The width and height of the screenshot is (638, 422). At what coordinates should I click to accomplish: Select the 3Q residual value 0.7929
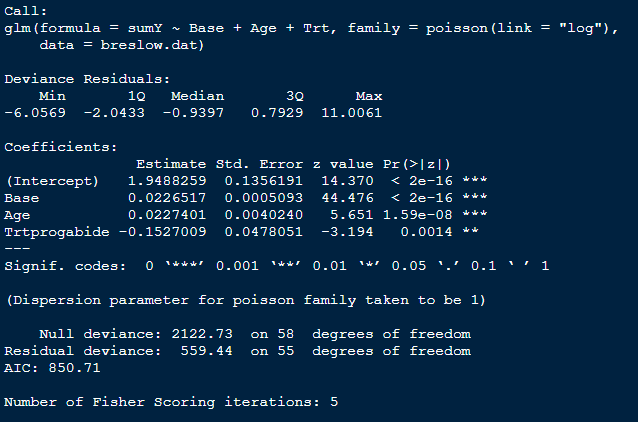point(277,113)
